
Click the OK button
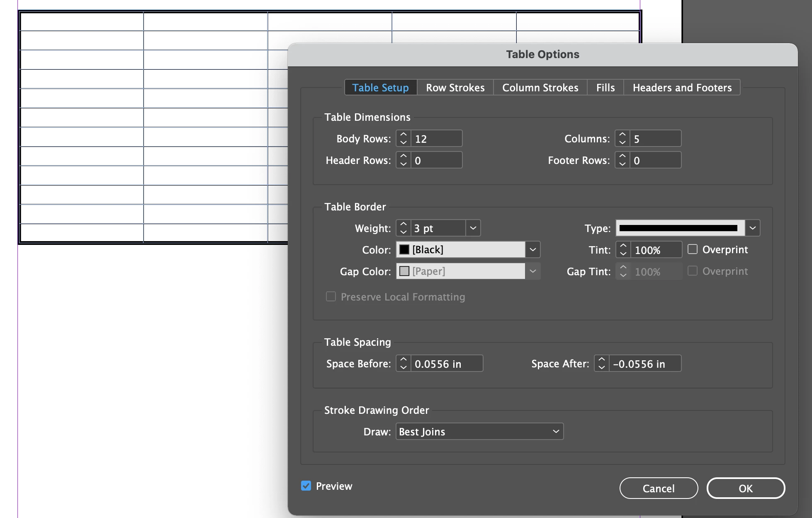click(745, 488)
